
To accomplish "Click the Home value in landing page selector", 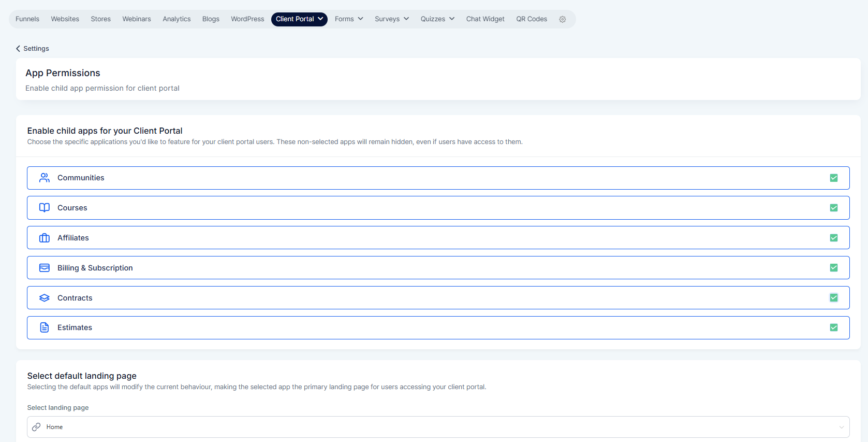I will [x=54, y=427].
